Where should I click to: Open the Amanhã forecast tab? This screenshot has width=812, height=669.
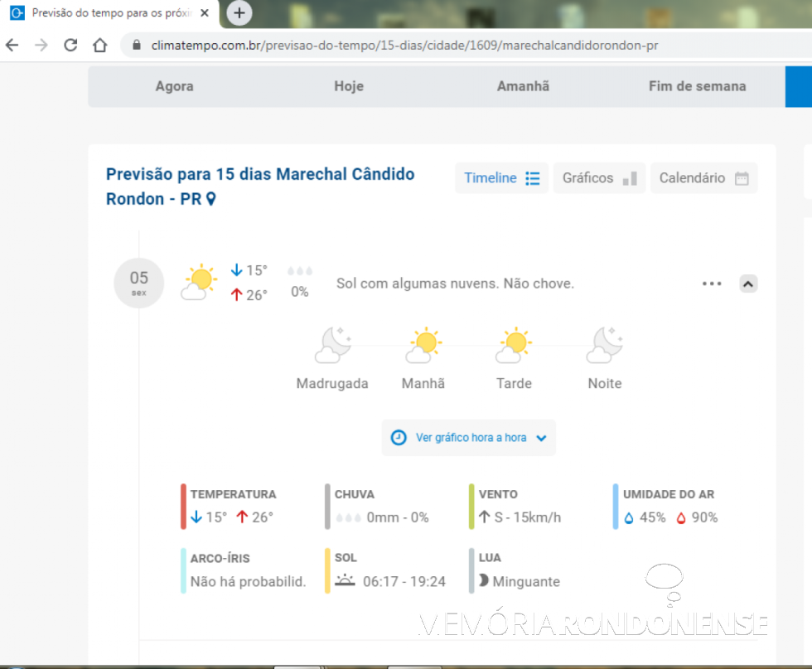coord(523,86)
